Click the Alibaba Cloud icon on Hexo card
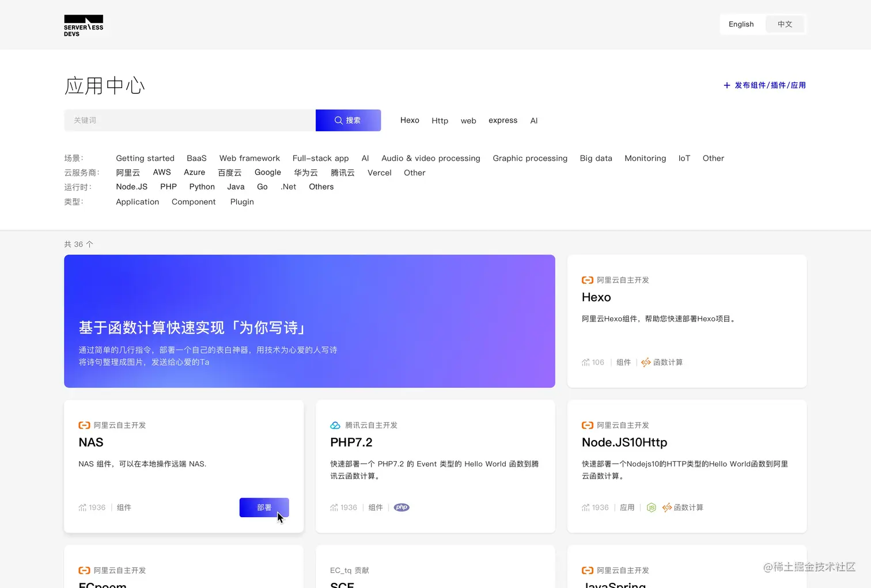 point(588,280)
